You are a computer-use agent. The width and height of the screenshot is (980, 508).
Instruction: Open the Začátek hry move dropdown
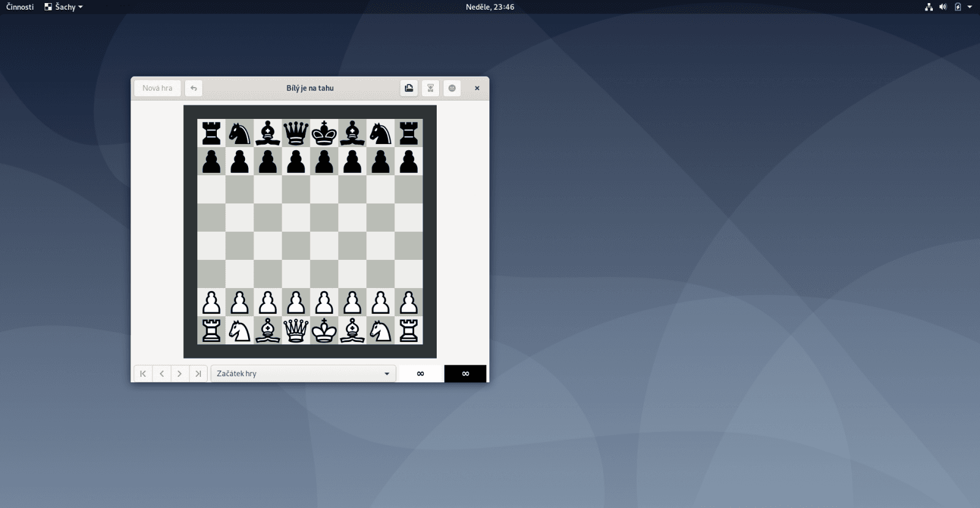[303, 374]
